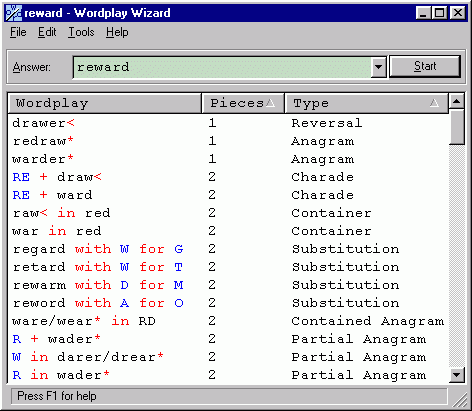Click the scrollbar down arrow button

457,375
